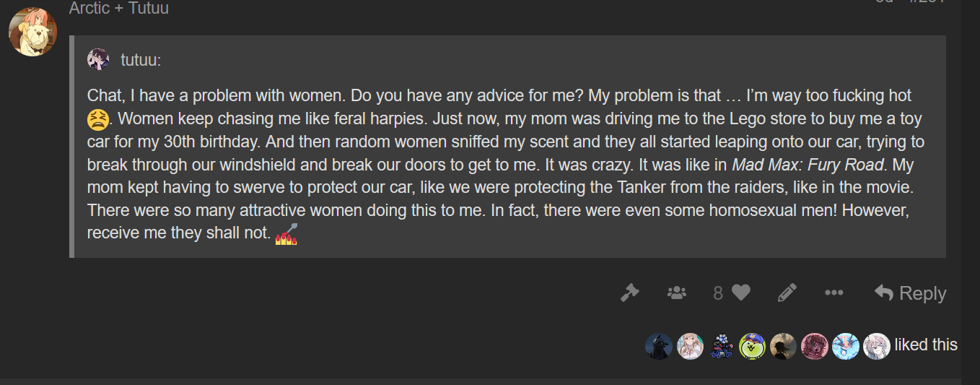Screen dimensions: 980x385
Task: Open the green cat with cap avatar
Action: tap(752, 346)
